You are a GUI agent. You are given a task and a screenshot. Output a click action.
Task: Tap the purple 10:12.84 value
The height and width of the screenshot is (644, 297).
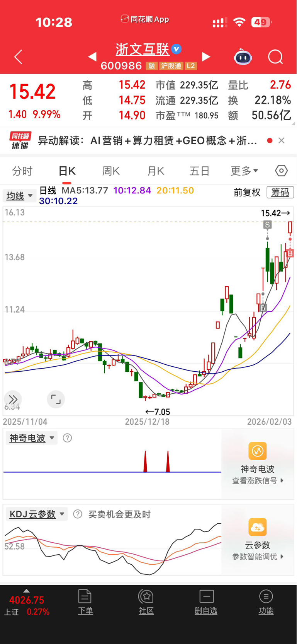coord(132,190)
